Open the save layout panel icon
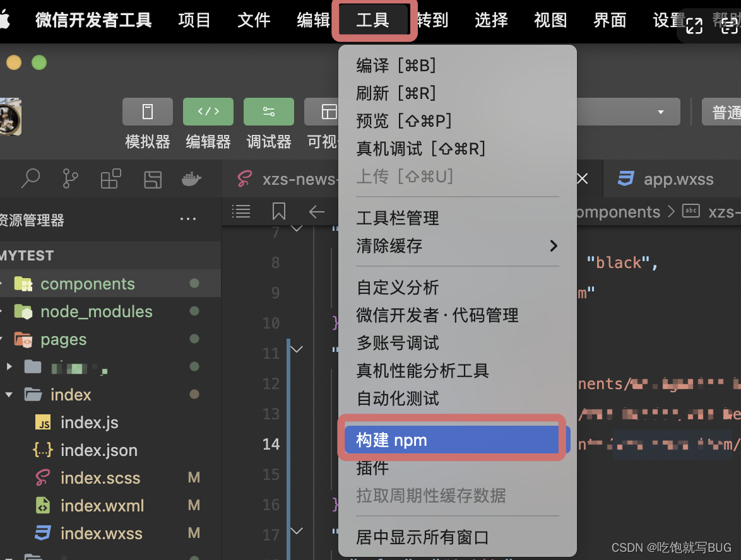Image resolution: width=741 pixels, height=560 pixels. coord(153,180)
